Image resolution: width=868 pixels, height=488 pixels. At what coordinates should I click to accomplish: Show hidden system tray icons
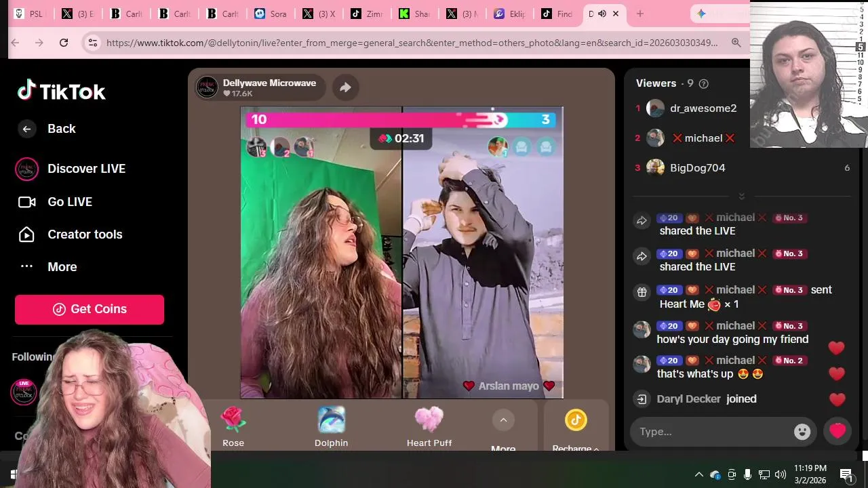tap(698, 474)
